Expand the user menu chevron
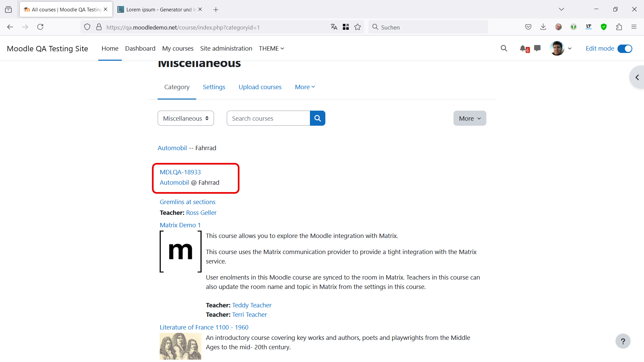 click(570, 49)
